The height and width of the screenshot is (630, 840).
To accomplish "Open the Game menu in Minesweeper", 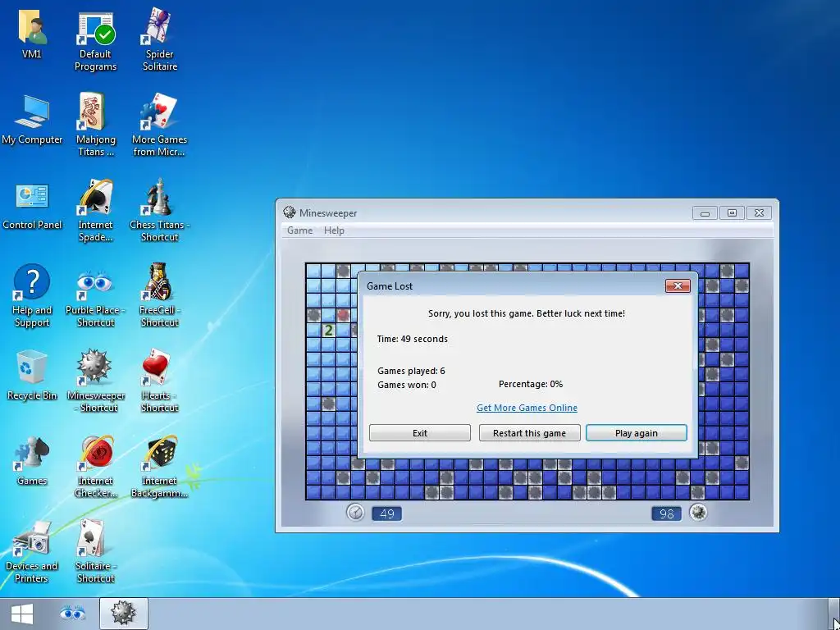I will (x=299, y=231).
